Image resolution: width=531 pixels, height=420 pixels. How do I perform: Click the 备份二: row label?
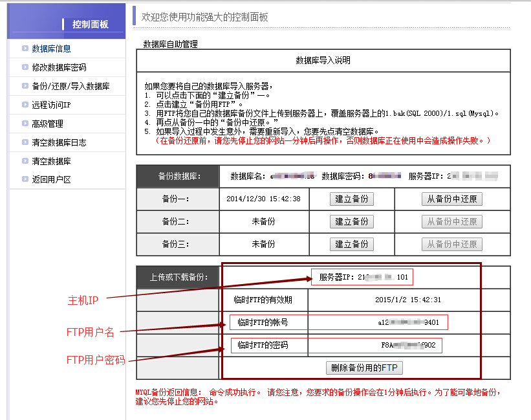175,221
